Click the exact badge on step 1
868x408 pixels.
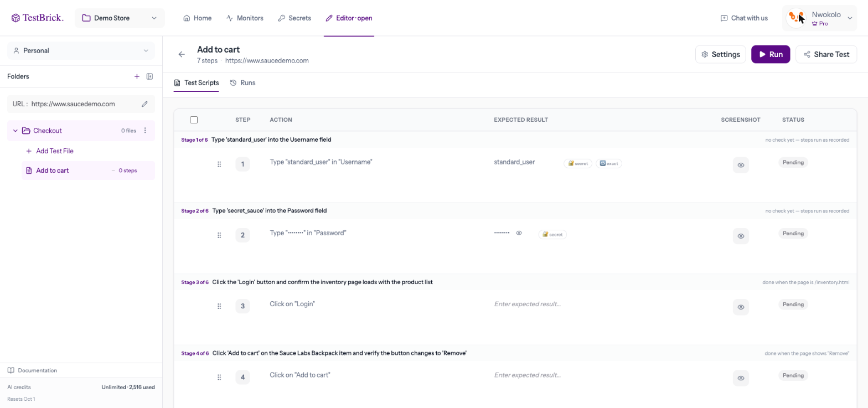coord(609,163)
